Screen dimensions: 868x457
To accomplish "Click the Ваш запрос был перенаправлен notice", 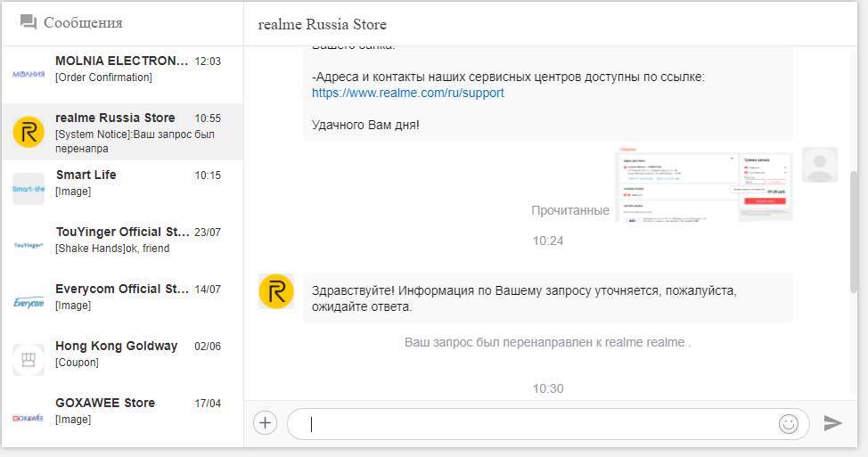I will click(x=548, y=342).
